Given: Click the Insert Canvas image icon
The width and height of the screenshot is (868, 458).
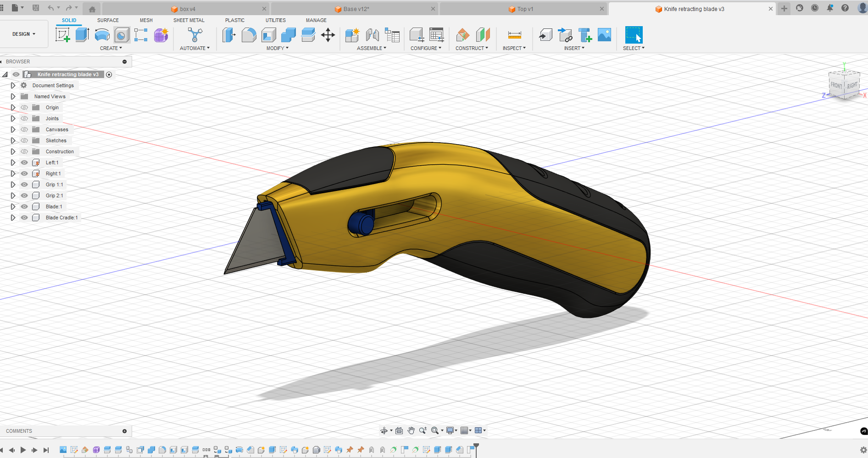Looking at the screenshot, I should pyautogui.click(x=604, y=35).
